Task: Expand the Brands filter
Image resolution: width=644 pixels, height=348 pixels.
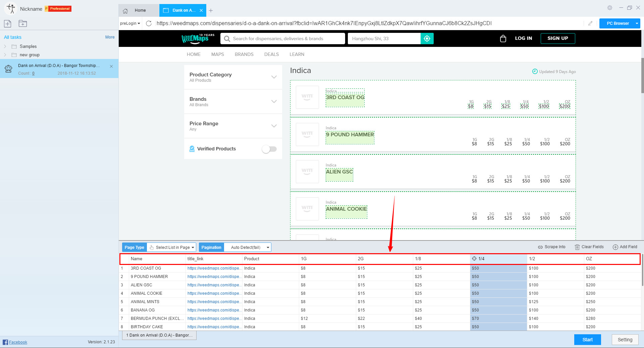Action: click(274, 101)
